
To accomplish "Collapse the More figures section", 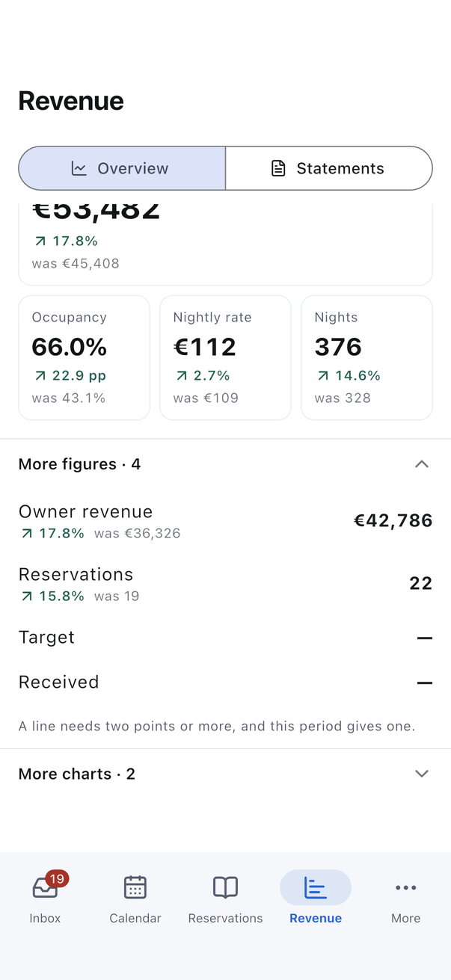I will tap(225, 464).
